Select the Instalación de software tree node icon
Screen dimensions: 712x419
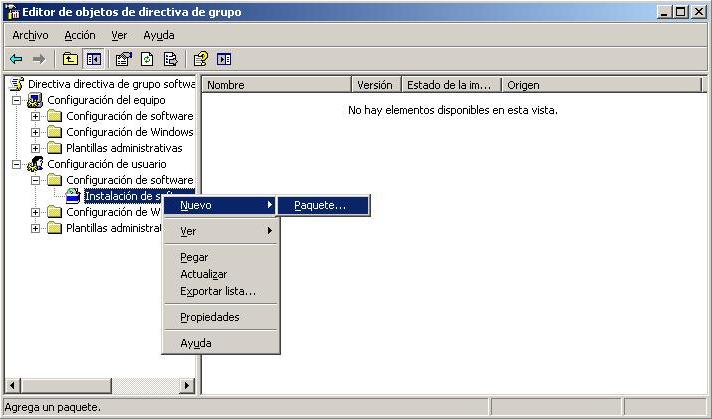click(x=73, y=196)
